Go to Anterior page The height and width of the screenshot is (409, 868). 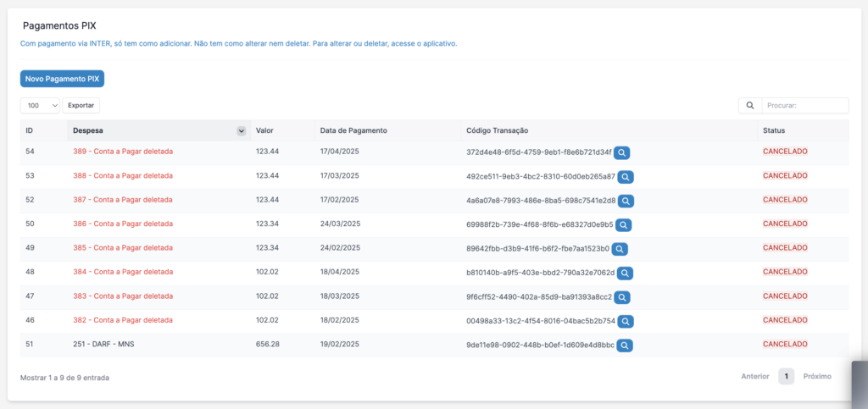click(x=754, y=376)
